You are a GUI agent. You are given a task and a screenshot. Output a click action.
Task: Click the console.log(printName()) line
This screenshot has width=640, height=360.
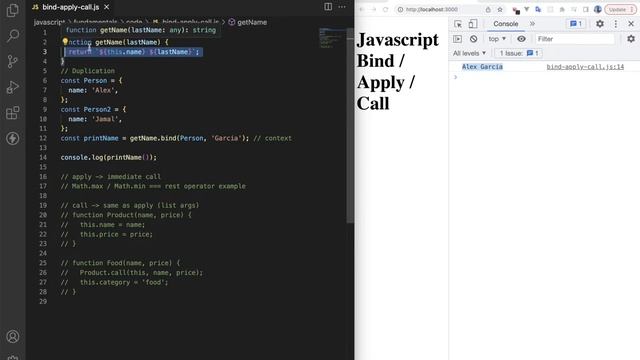pyautogui.click(x=109, y=157)
